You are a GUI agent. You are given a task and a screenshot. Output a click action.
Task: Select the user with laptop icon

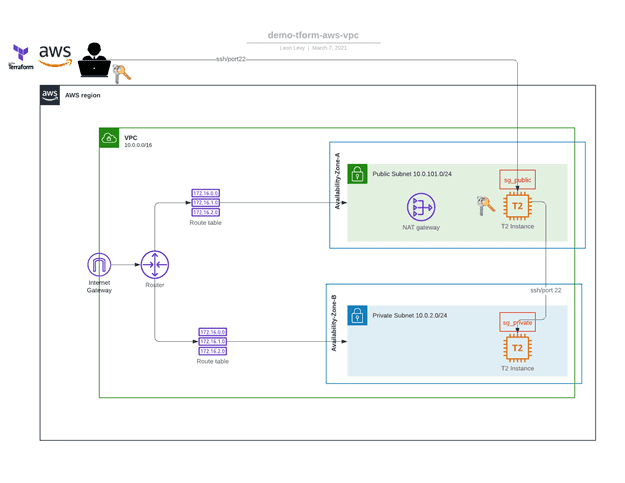click(94, 60)
